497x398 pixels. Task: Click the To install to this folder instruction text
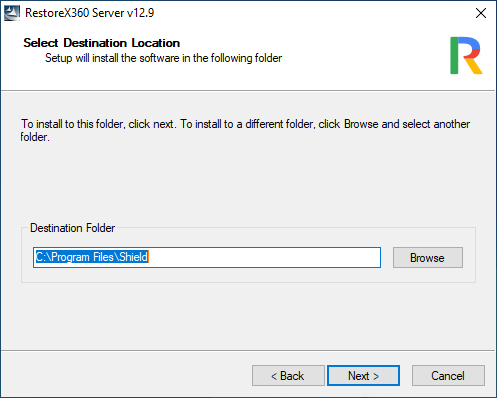[x=245, y=130]
